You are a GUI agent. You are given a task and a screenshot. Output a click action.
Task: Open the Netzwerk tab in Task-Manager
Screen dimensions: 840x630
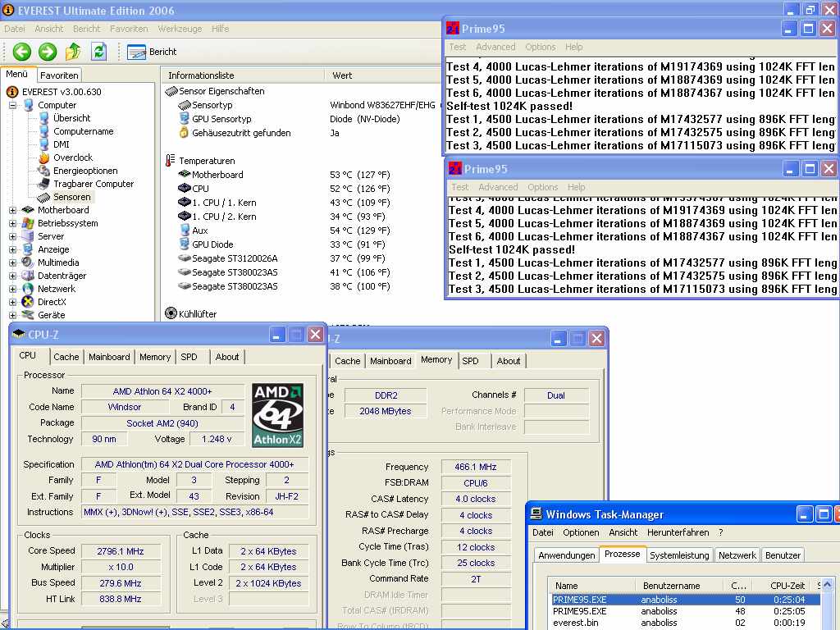(x=737, y=555)
